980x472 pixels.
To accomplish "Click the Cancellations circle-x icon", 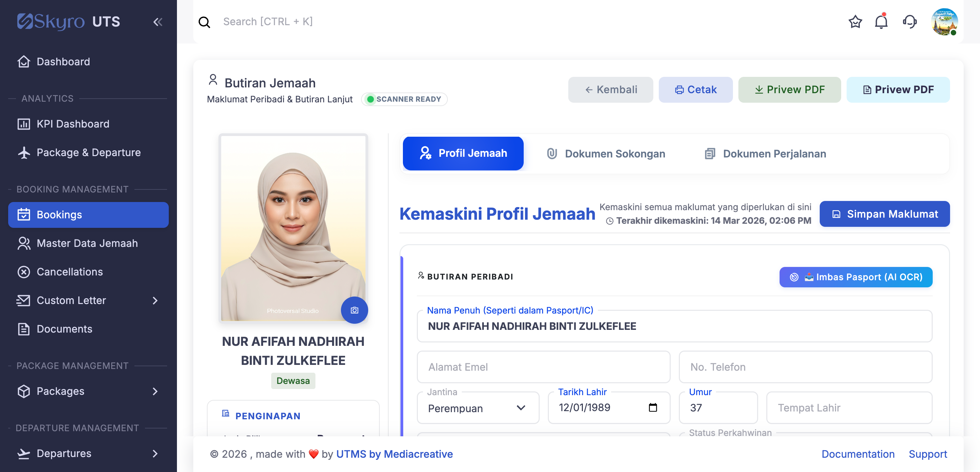I will click(23, 272).
